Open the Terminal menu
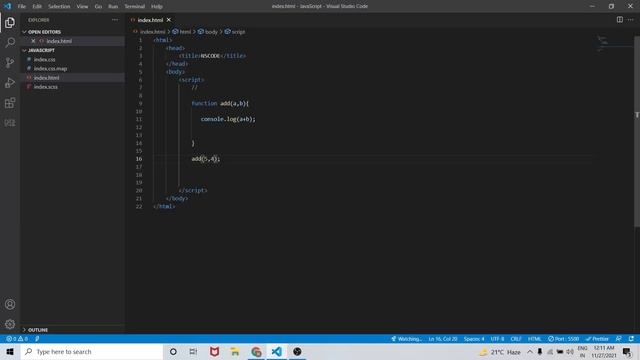This screenshot has width=640, height=360. (135, 6)
